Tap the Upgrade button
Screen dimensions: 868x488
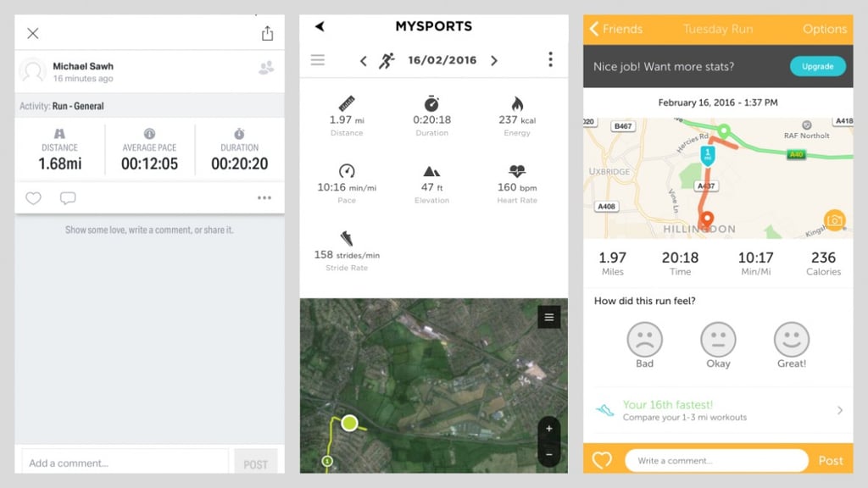818,66
